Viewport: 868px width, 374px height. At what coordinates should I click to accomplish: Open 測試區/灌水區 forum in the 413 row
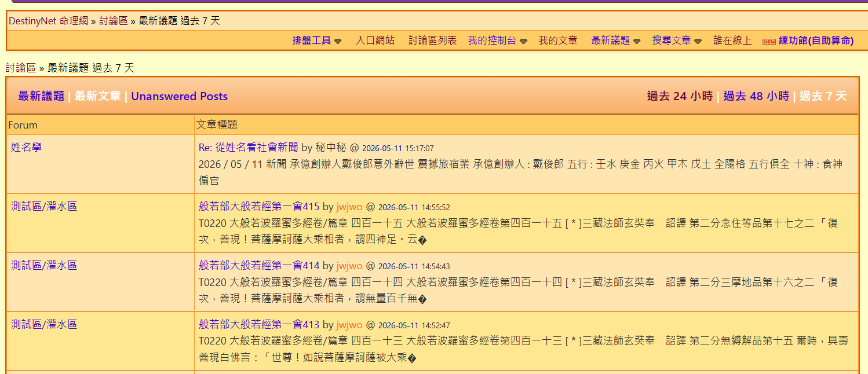point(44,325)
